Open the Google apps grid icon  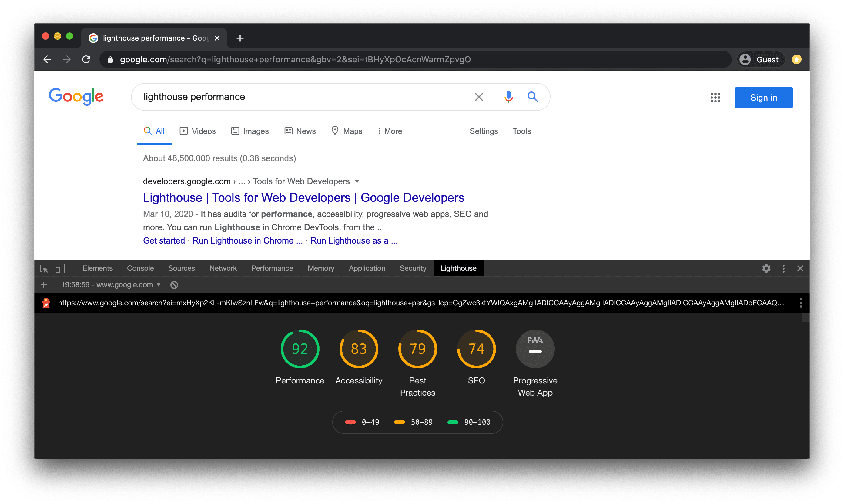coord(715,98)
